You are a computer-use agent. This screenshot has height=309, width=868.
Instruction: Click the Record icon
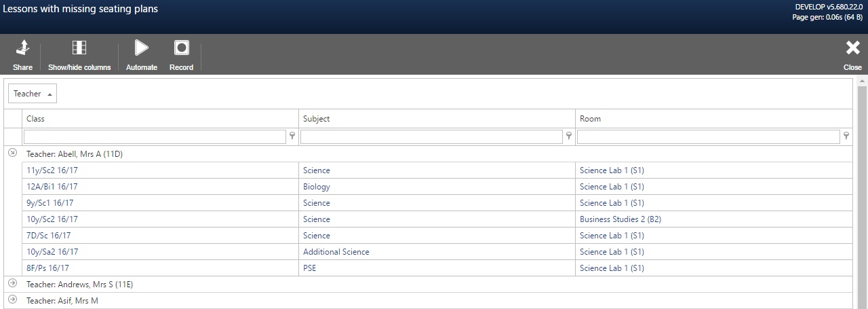(181, 48)
